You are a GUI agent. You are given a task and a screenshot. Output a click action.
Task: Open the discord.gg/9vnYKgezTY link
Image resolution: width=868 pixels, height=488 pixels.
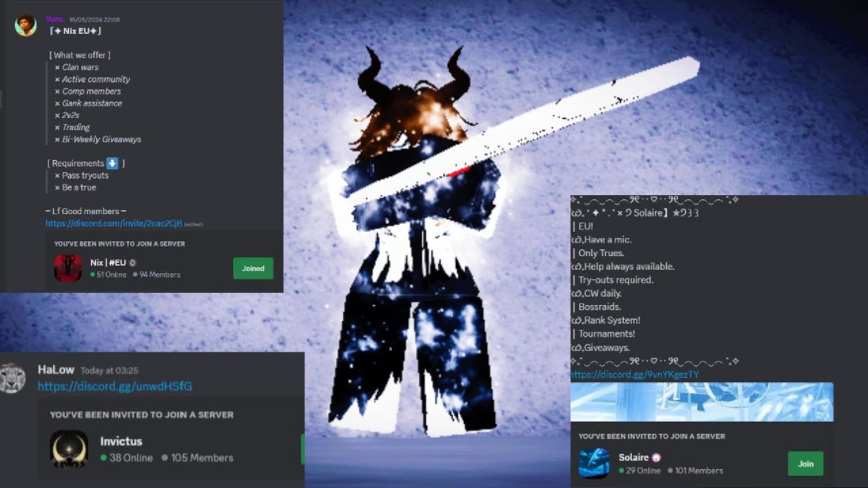click(635, 374)
